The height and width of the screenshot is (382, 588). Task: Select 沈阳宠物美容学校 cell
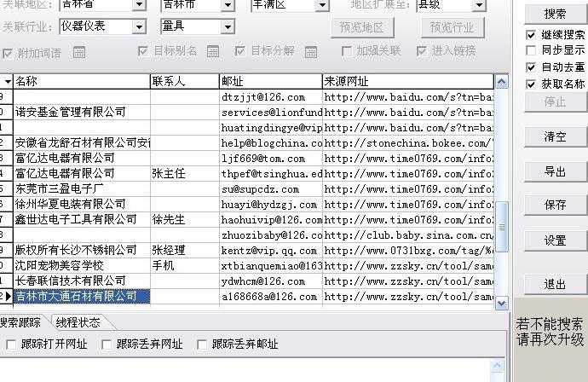[82, 266]
